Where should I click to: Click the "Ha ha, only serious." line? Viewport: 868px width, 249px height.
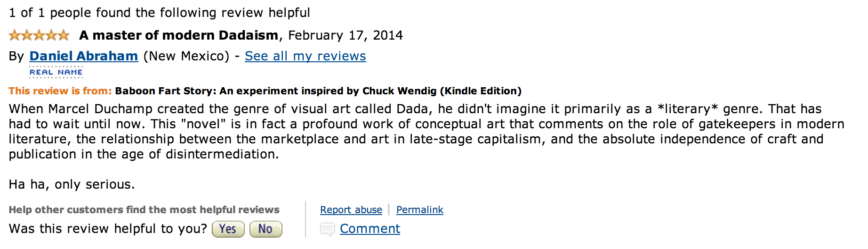coord(72,184)
